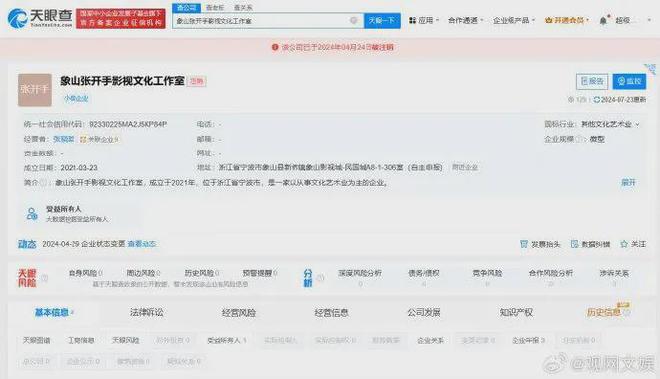Expand company intro via 展开 link
The image size is (660, 379).
coord(628,182)
